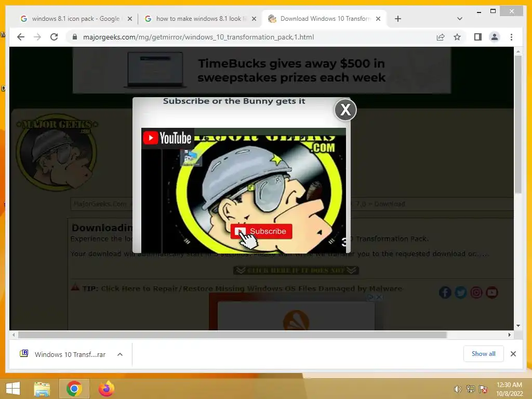Click the red YouTube Subscribe button
532x399 pixels.
[x=261, y=231]
